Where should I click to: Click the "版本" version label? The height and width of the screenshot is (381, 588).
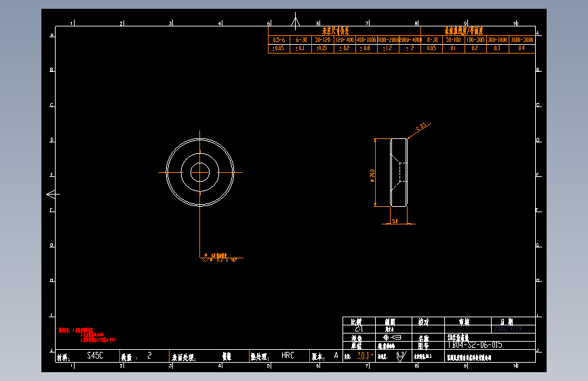[x=318, y=357]
